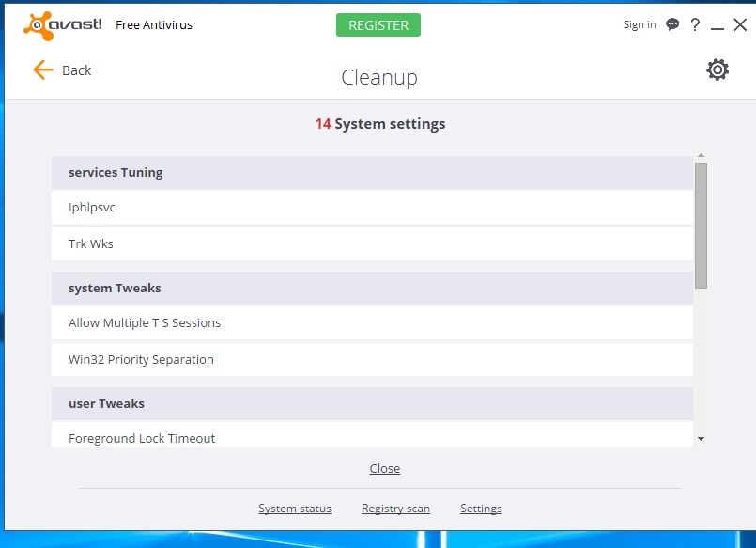Click the orange Back arrow
This screenshot has height=548, width=756.
43,70
